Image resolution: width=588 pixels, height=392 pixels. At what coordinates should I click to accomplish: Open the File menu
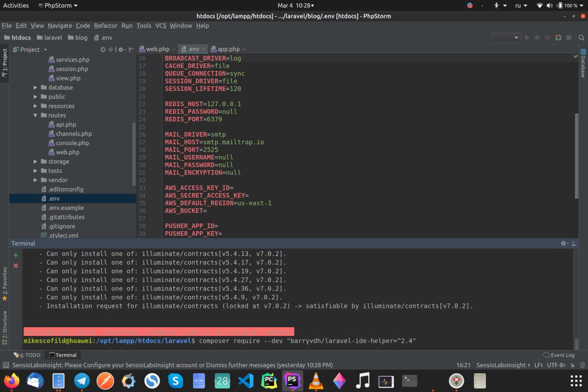(6, 26)
